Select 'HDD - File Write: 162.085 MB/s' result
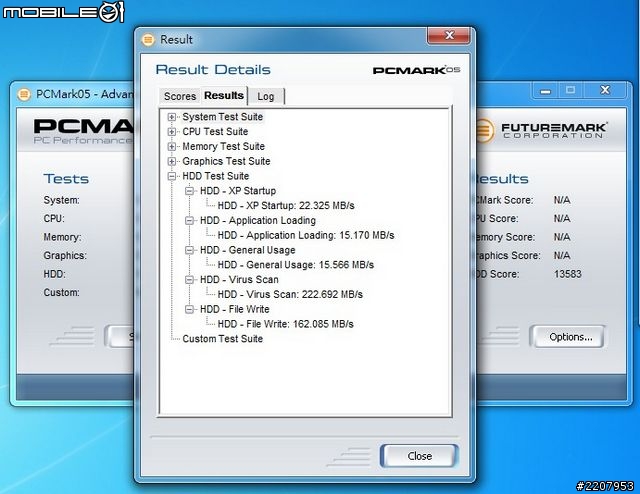This screenshot has width=640, height=494. click(285, 324)
